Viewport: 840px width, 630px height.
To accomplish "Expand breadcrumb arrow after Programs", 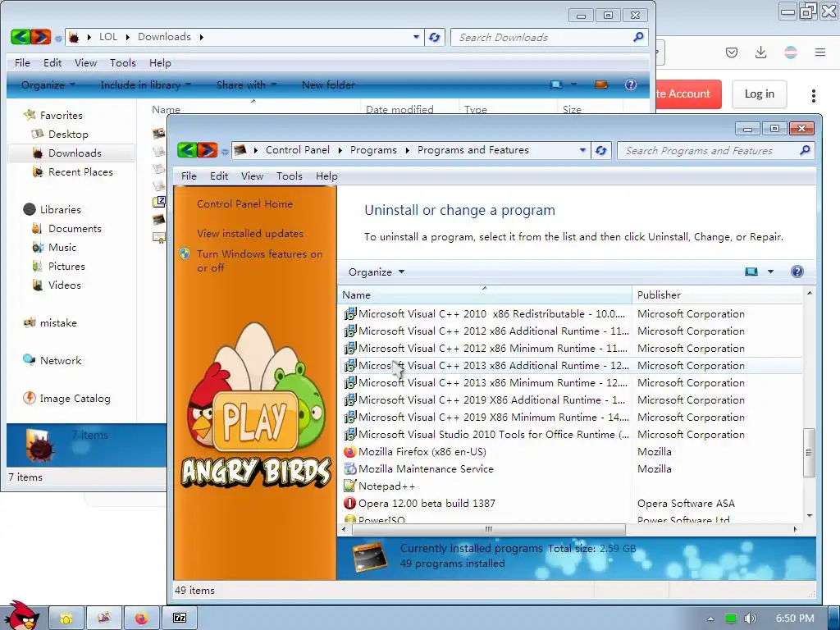I will pyautogui.click(x=407, y=151).
